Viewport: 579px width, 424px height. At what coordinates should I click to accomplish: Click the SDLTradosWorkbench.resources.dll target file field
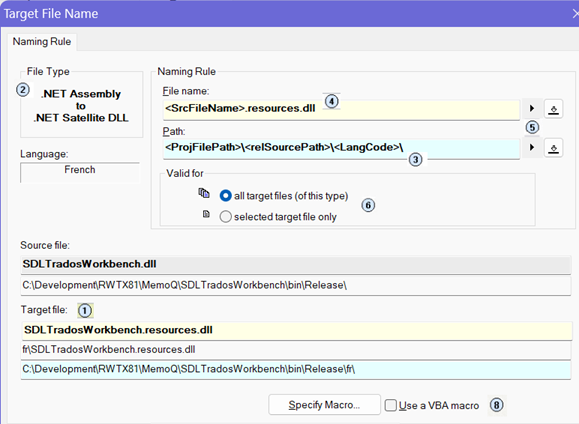point(297,330)
